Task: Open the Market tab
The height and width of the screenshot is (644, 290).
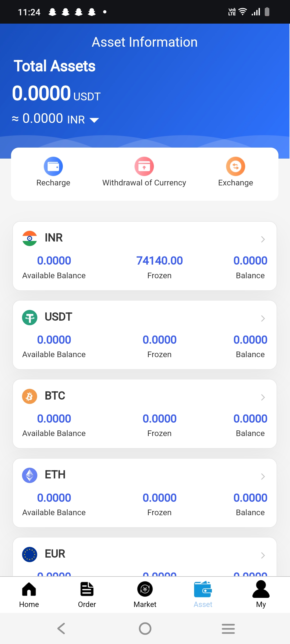Action: [145, 594]
